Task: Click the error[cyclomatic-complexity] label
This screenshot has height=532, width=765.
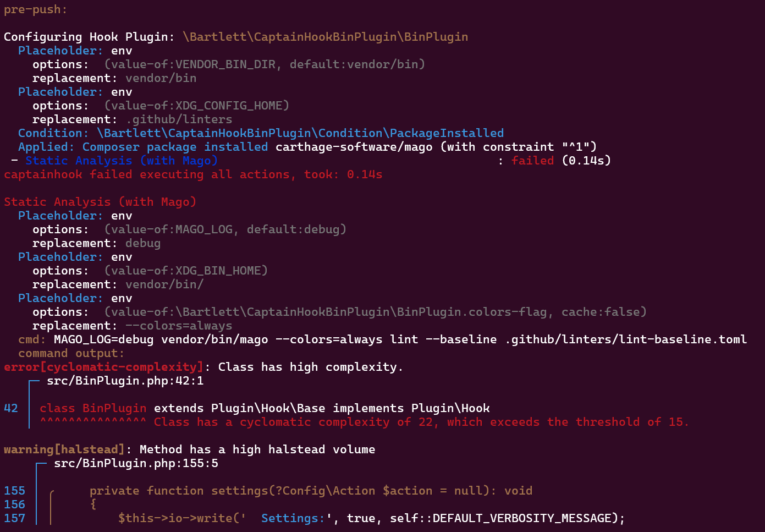Action: tap(103, 367)
